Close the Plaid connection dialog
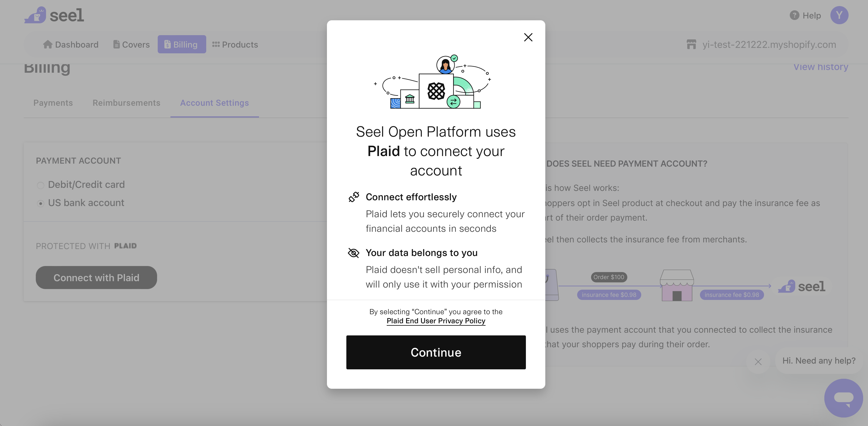This screenshot has height=426, width=868. pos(528,37)
